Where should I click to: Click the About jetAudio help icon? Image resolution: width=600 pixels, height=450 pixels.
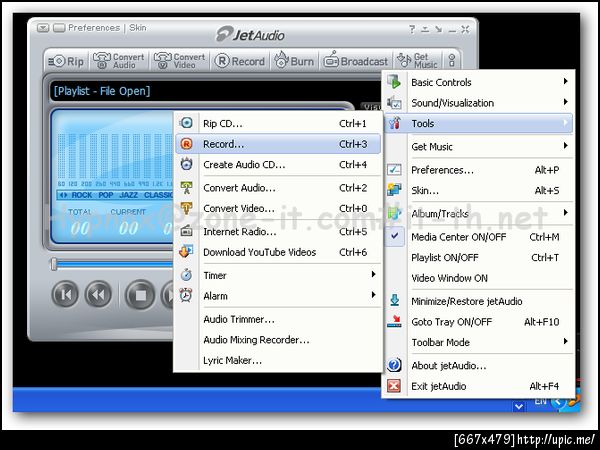click(x=394, y=365)
